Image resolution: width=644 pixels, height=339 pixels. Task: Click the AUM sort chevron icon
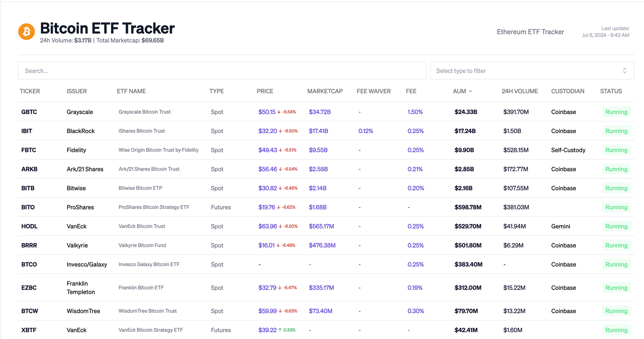coord(471,91)
